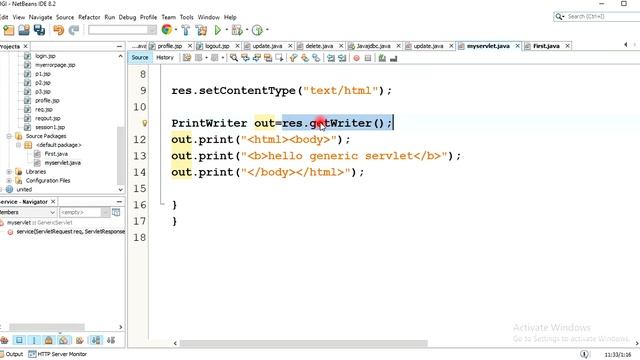The height and width of the screenshot is (360, 640).
Task: Collapse the Source Packages tree node
Action: click(9, 136)
